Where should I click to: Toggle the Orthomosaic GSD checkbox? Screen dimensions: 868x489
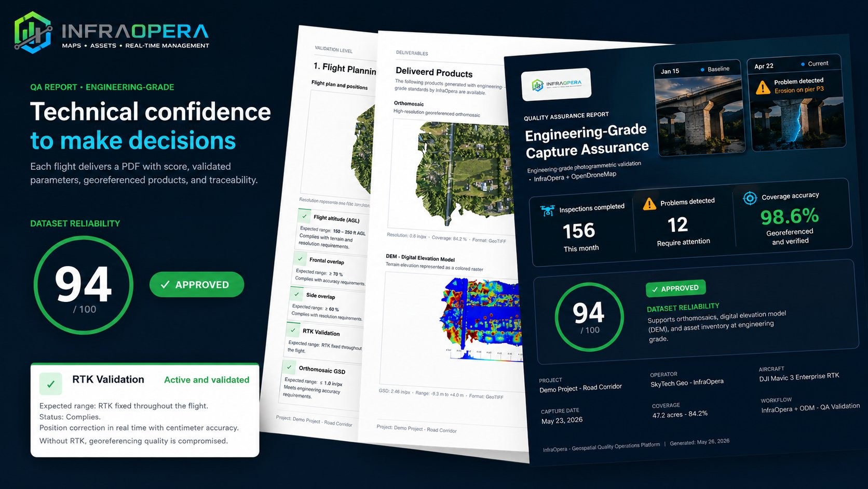point(289,367)
